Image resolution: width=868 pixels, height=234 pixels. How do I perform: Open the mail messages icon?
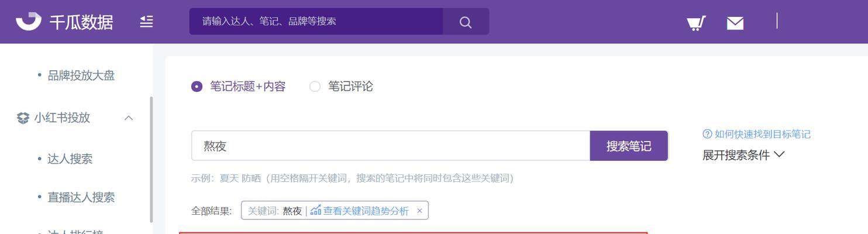coord(735,23)
